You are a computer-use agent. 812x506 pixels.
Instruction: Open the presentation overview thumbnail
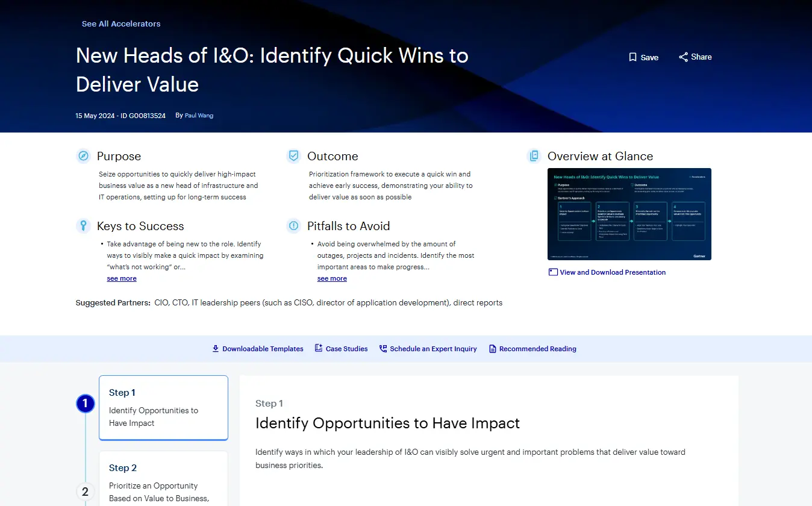click(x=629, y=214)
